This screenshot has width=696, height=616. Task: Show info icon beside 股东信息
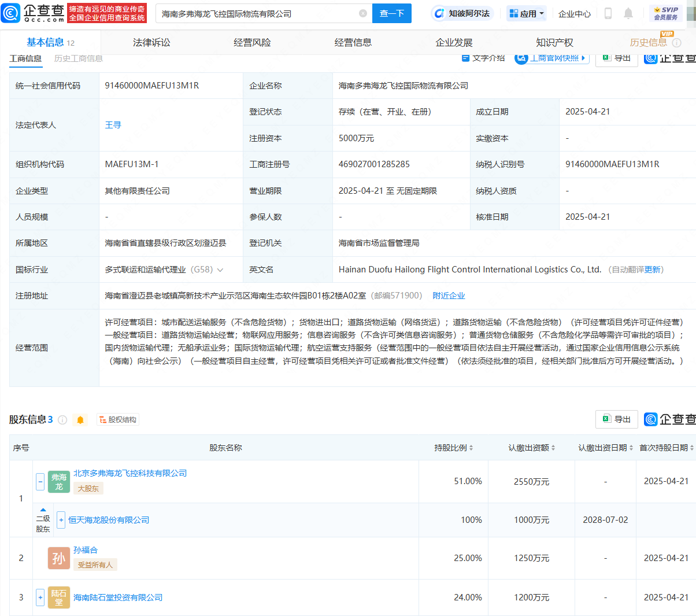coord(62,420)
